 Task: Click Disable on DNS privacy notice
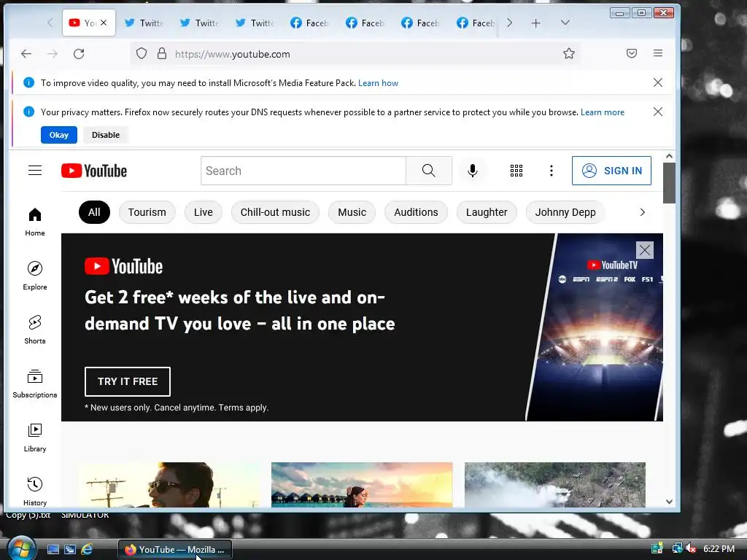point(106,135)
